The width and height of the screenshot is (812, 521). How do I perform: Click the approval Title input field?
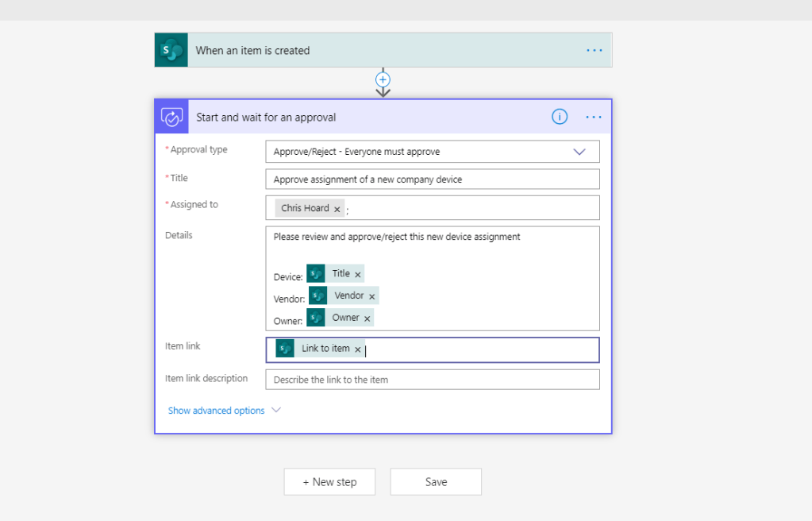(433, 179)
